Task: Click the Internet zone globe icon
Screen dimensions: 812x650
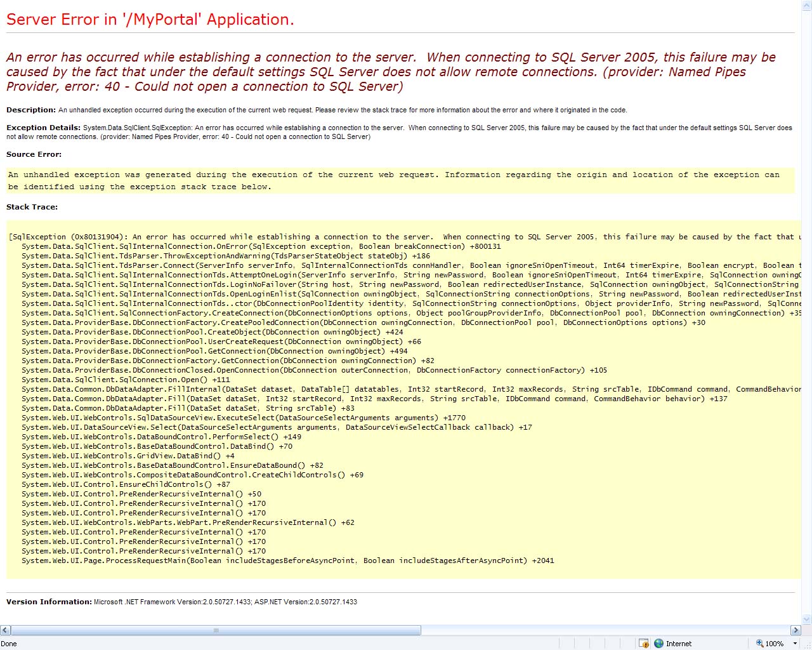Action: (659, 643)
